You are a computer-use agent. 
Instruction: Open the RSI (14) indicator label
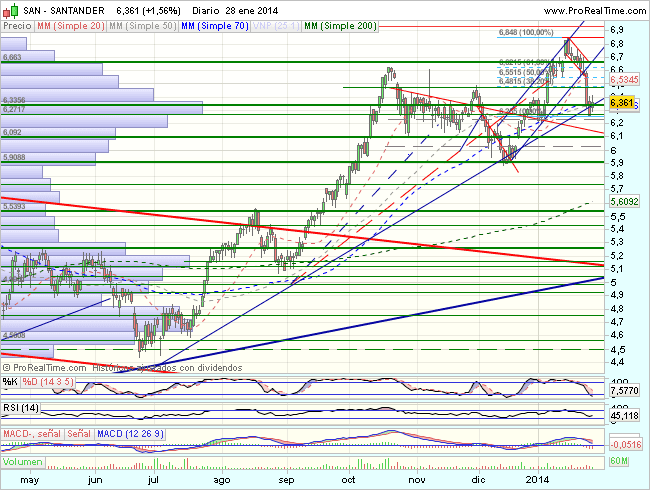21,408
